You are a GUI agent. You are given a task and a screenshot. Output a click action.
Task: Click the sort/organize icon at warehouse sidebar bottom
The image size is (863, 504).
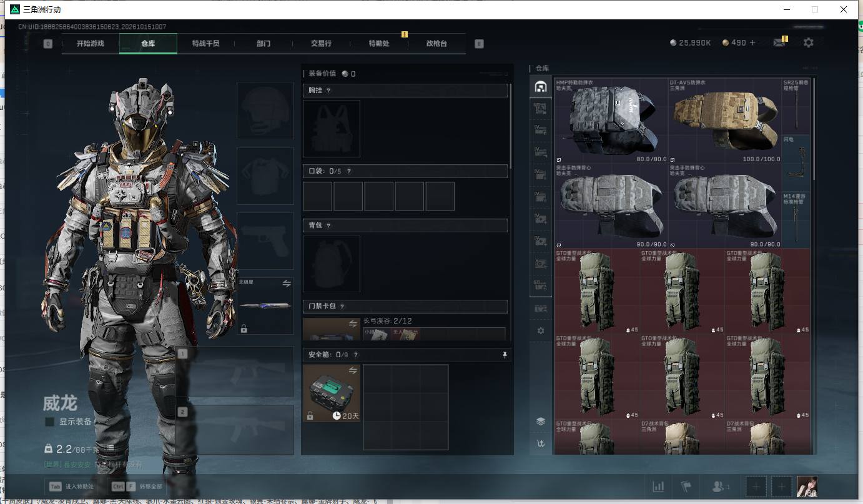(x=541, y=443)
